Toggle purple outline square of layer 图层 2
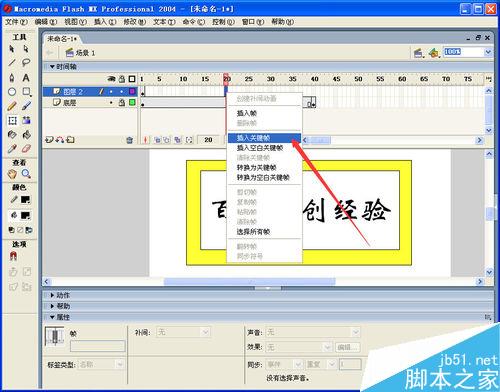Image resolution: width=500 pixels, height=392 pixels. point(132,91)
